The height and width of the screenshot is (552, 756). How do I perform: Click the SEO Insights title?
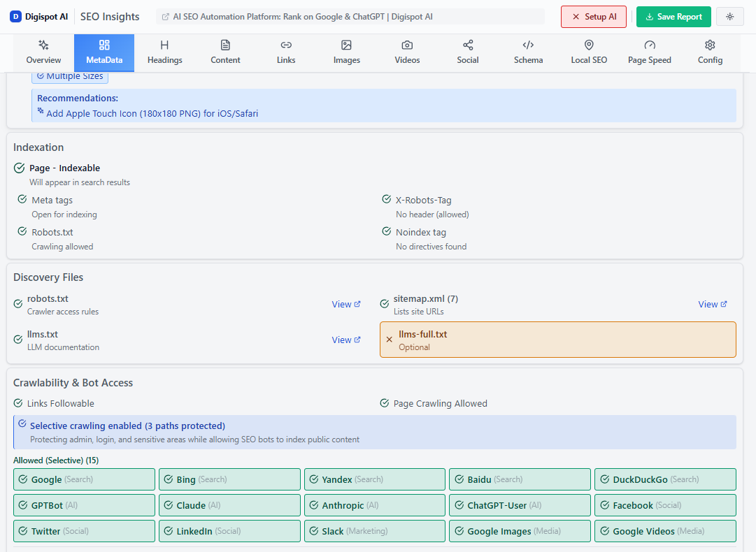[110, 17]
